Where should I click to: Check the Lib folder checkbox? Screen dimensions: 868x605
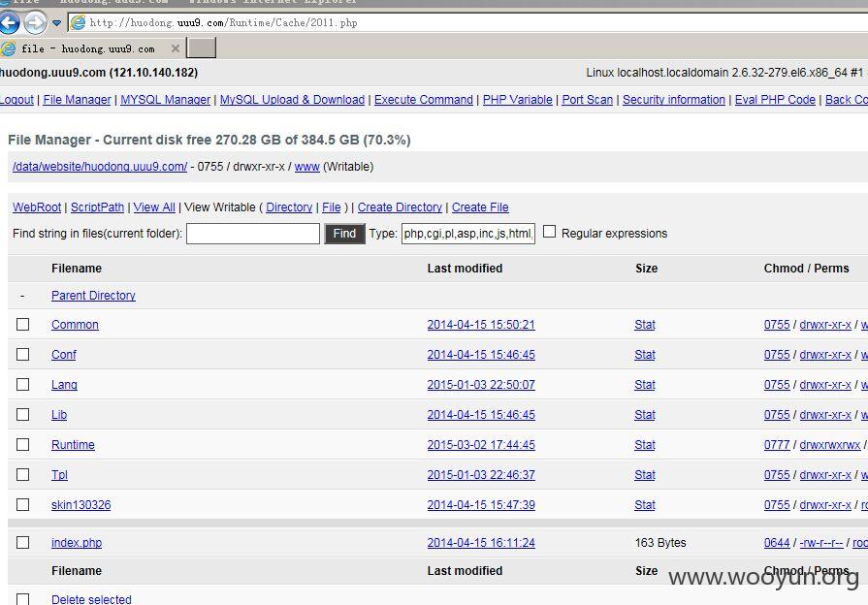(x=22, y=415)
